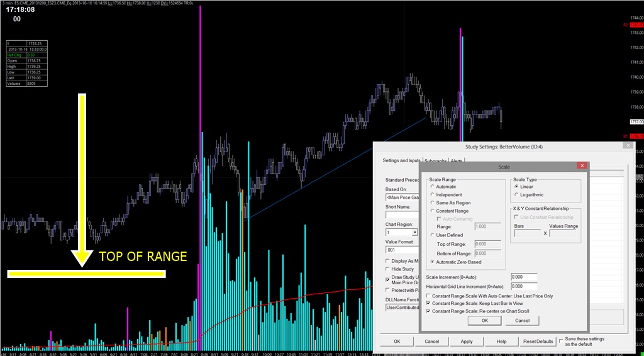Click the Last value 1739.00
This screenshot has width=644, height=356.
[34, 77]
